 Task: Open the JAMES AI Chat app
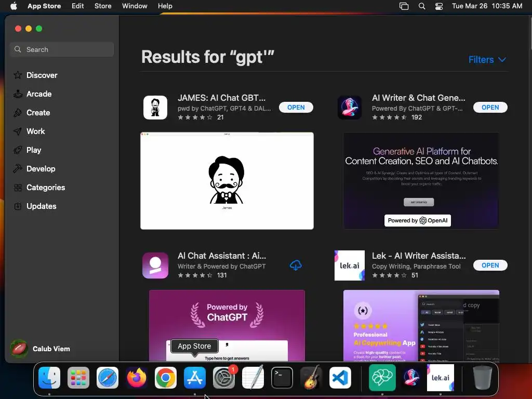pyautogui.click(x=296, y=108)
